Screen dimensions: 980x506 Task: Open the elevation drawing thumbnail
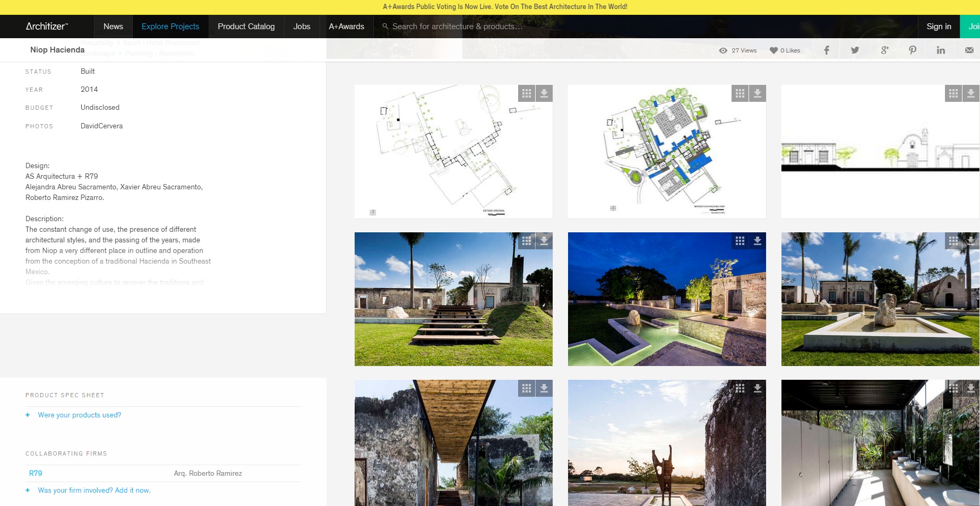pos(880,152)
